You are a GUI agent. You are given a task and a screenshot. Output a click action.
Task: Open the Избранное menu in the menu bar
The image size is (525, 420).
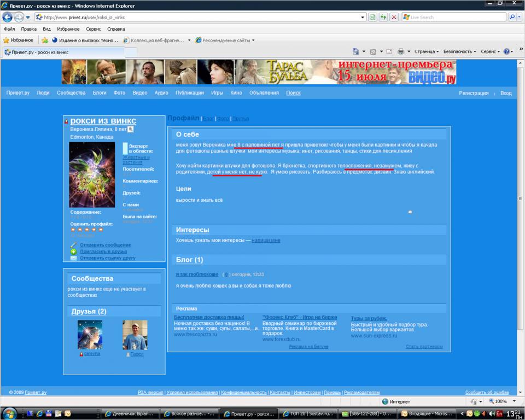[x=68, y=29]
